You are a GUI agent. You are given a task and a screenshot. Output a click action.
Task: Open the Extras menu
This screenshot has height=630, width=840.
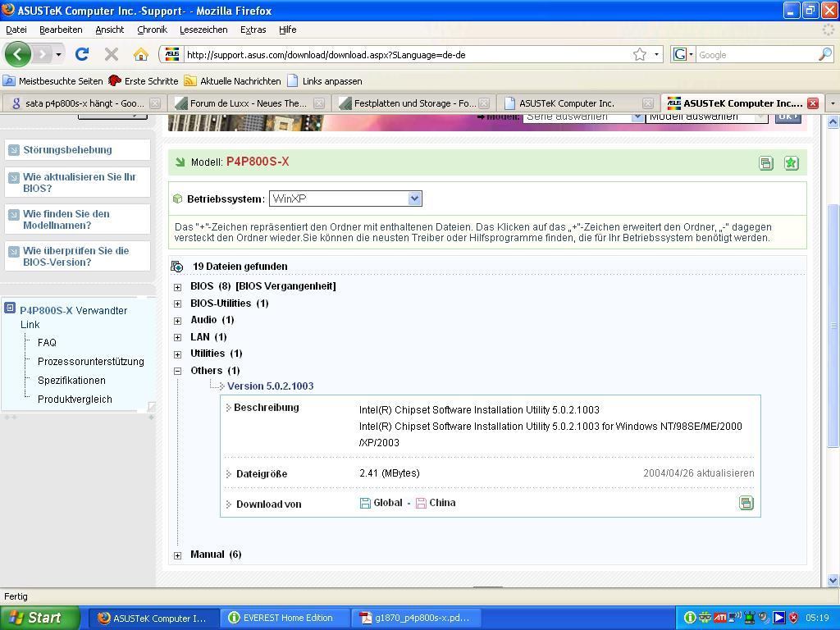click(253, 30)
